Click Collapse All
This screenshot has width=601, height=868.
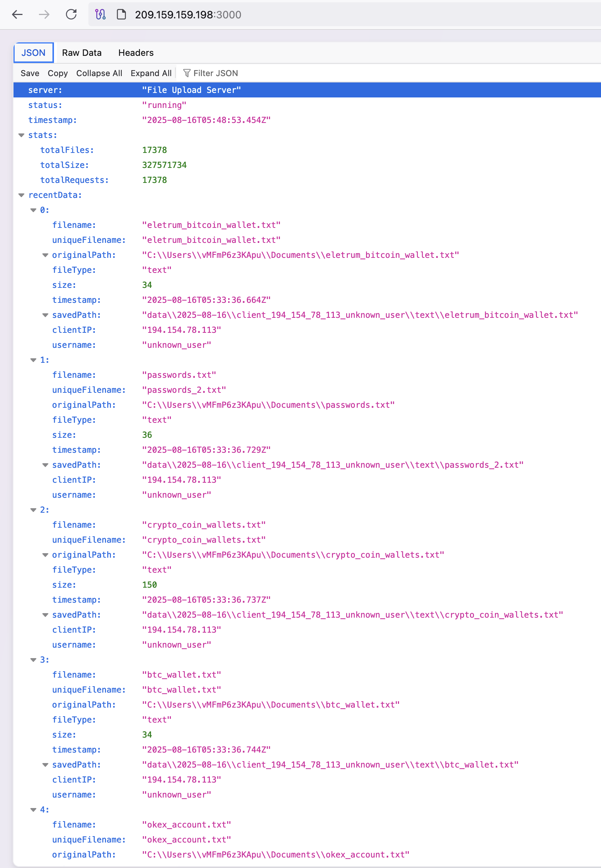point(99,73)
